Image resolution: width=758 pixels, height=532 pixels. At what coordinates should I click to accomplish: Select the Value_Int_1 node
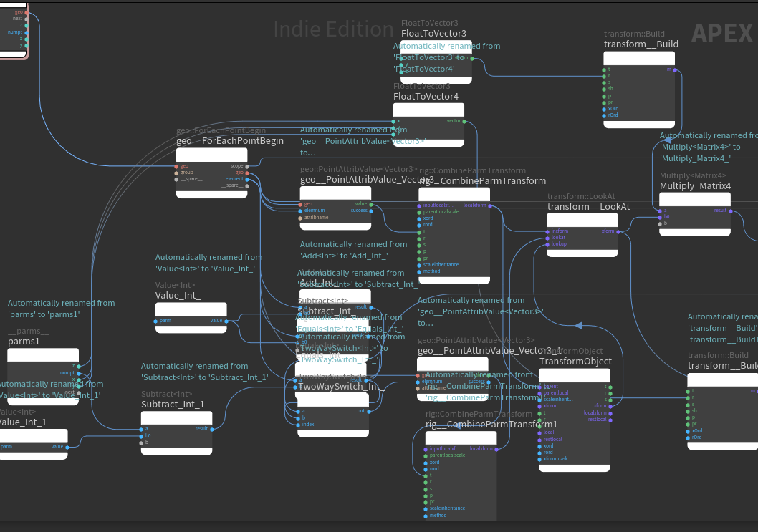click(x=32, y=444)
